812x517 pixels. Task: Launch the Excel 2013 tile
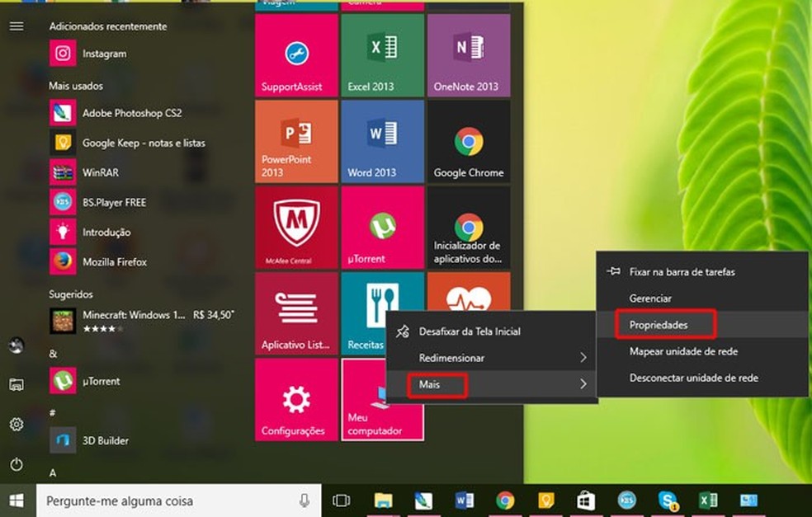point(382,55)
